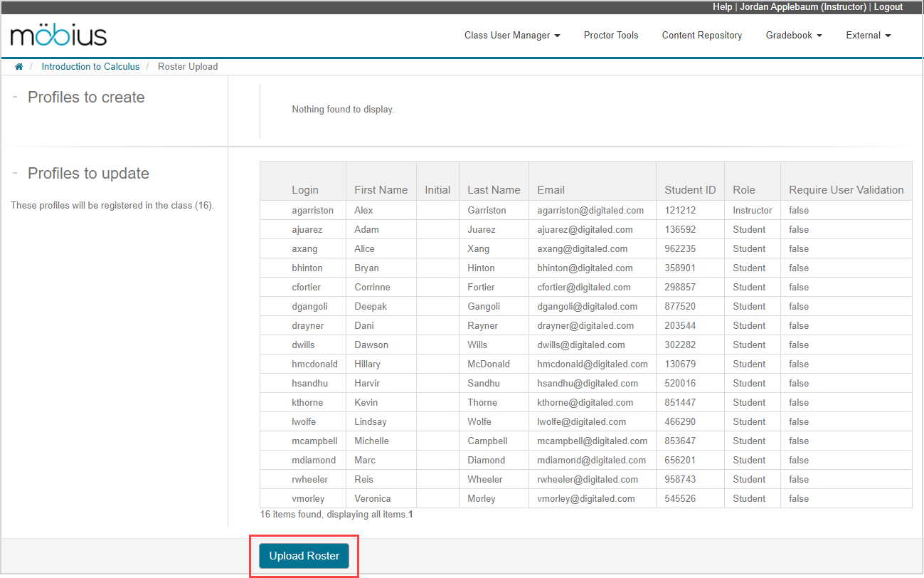Log out of the account

point(888,7)
